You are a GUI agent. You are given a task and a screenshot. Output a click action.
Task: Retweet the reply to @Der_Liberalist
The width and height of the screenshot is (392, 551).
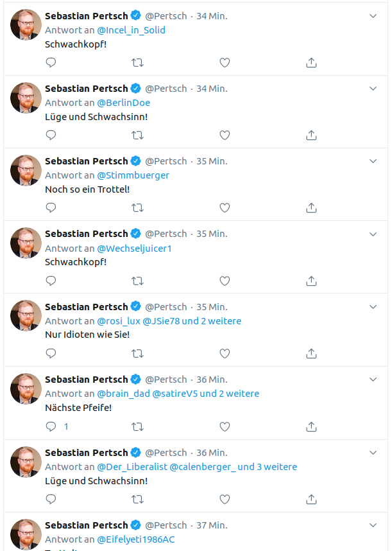137,499
